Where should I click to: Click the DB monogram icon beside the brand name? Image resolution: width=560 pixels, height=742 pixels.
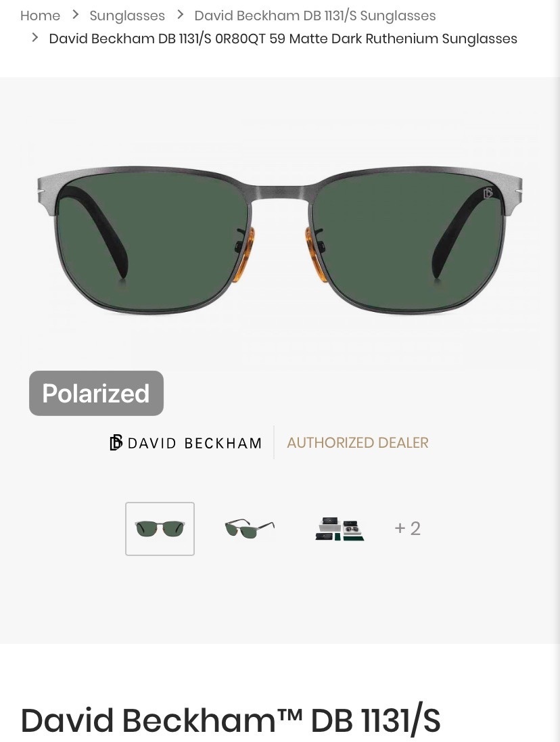click(116, 442)
